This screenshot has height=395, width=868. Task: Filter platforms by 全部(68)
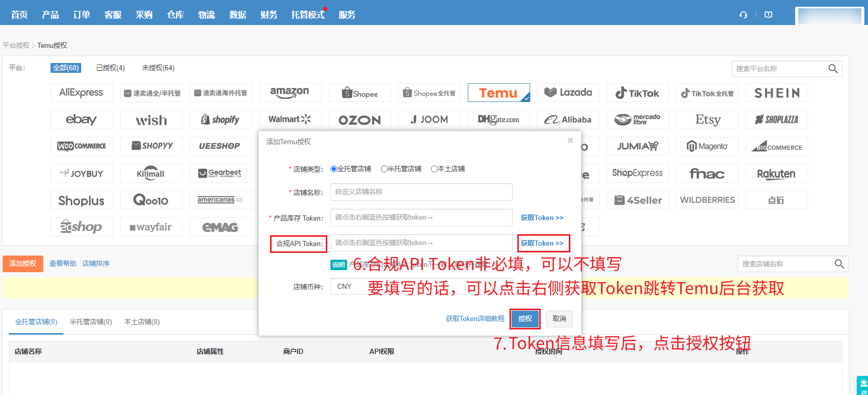(x=66, y=68)
